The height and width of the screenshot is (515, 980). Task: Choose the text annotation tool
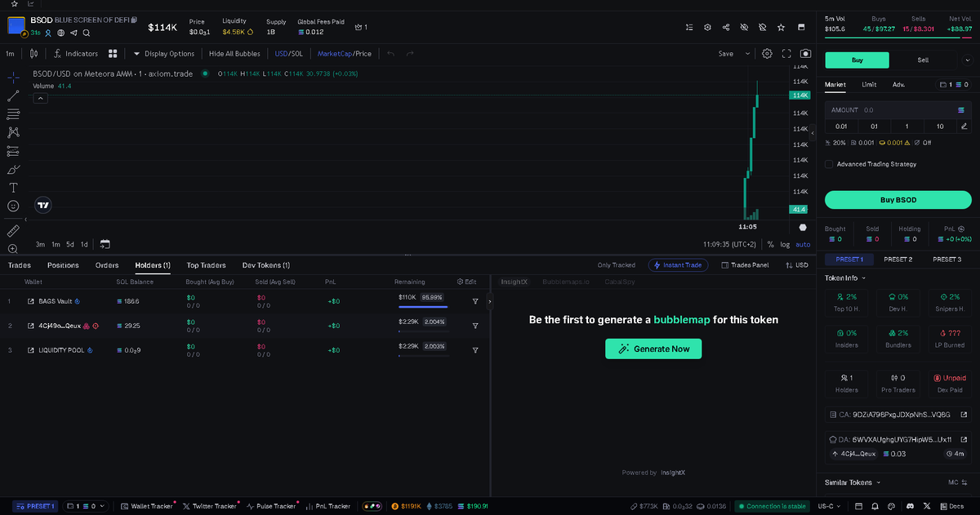point(13,188)
